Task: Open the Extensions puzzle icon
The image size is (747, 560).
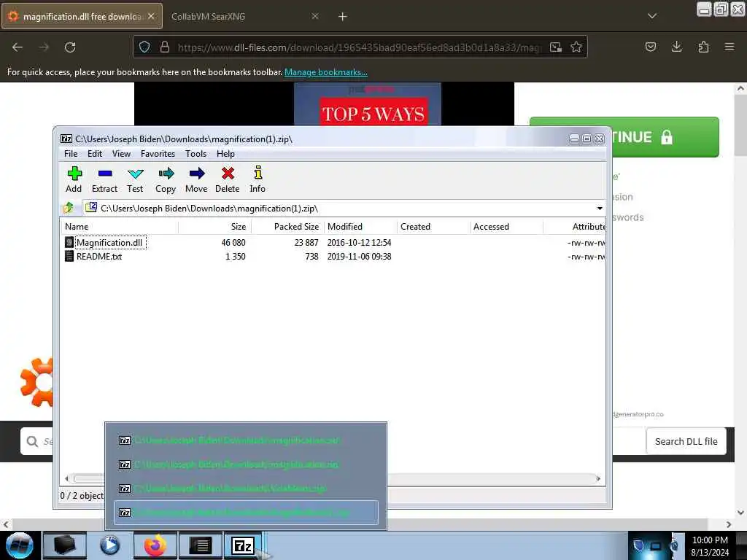Action: coord(703,47)
